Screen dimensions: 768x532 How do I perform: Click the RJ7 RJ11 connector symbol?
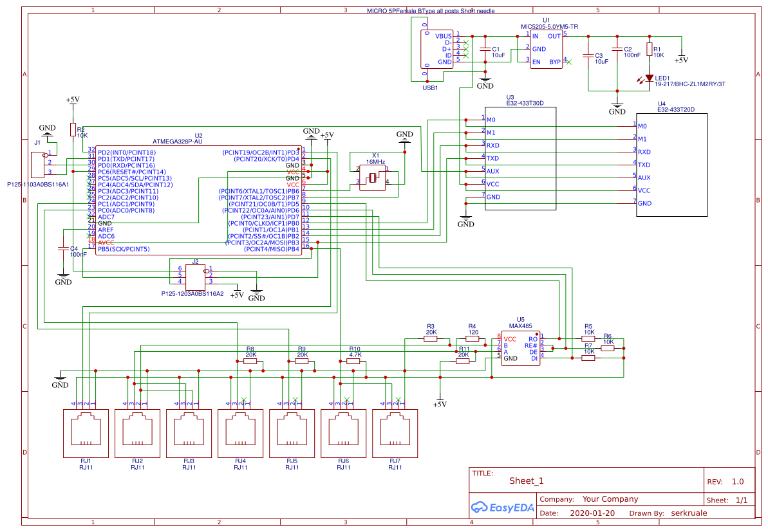pos(394,433)
